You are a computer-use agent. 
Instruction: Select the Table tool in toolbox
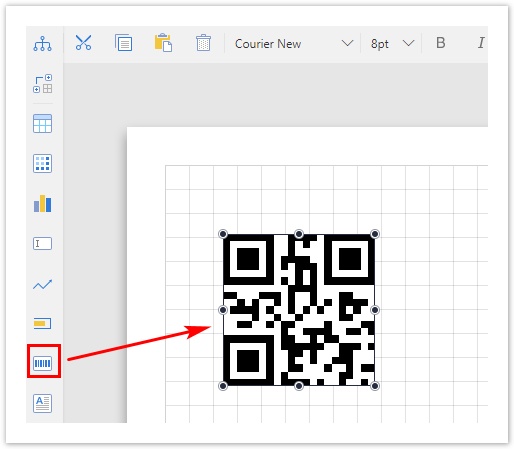42,124
